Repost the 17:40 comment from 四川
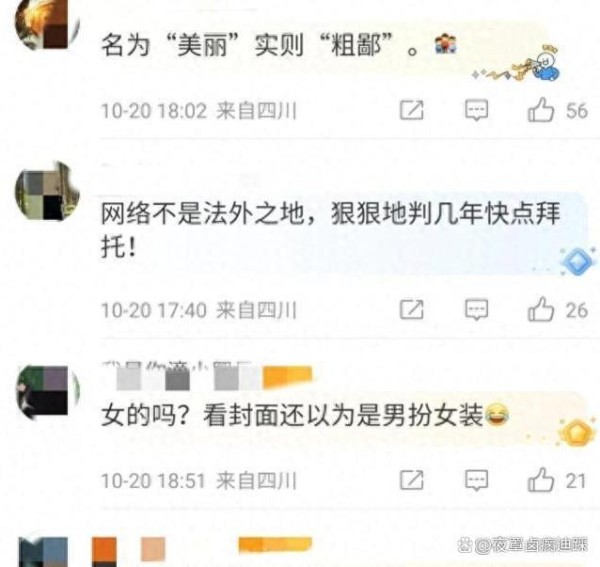Screen dimensions: 600x567 [412, 310]
